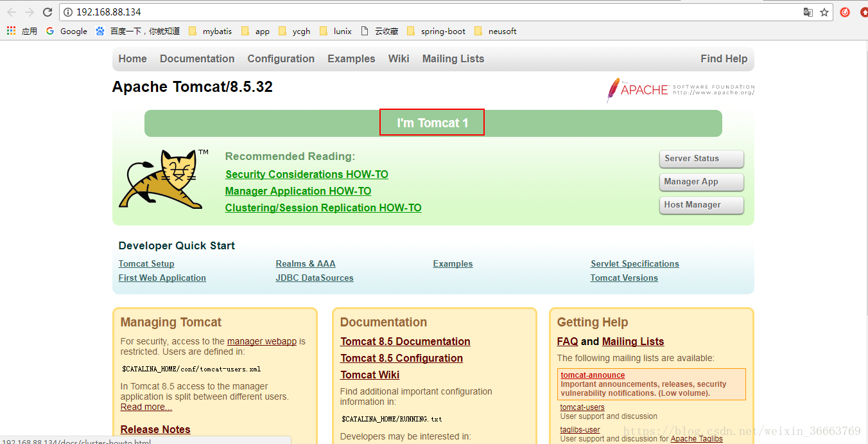Viewport: 868px width, 444px height.
Task: Open the neusoft bookmark folder
Action: click(495, 31)
